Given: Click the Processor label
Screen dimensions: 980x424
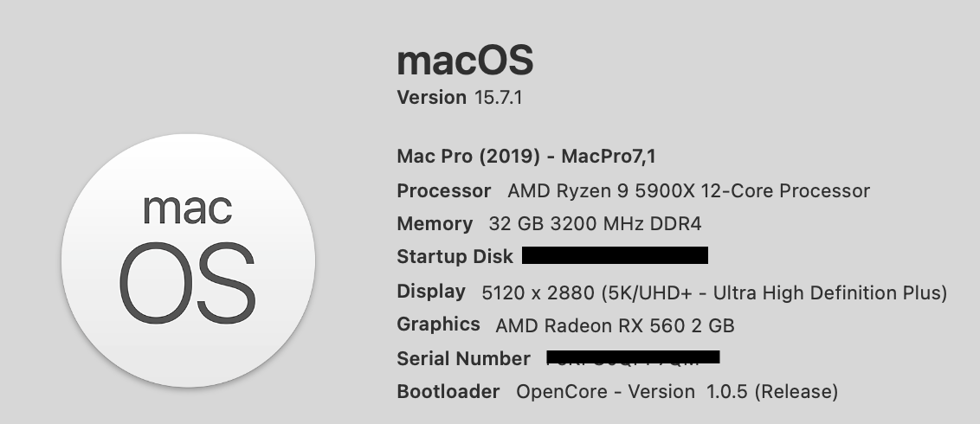Looking at the screenshot, I should [443, 190].
